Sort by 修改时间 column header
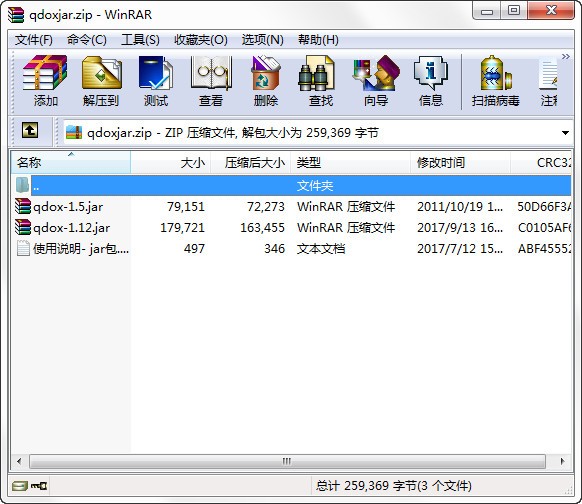The width and height of the screenshot is (582, 504). coord(460,162)
